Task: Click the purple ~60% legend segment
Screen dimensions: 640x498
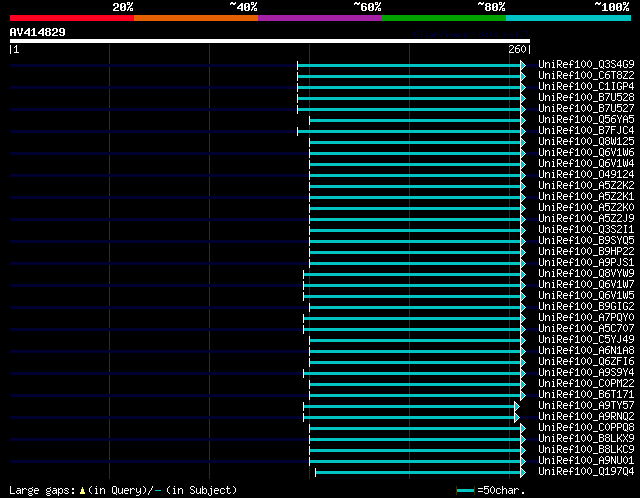Action: 320,18
